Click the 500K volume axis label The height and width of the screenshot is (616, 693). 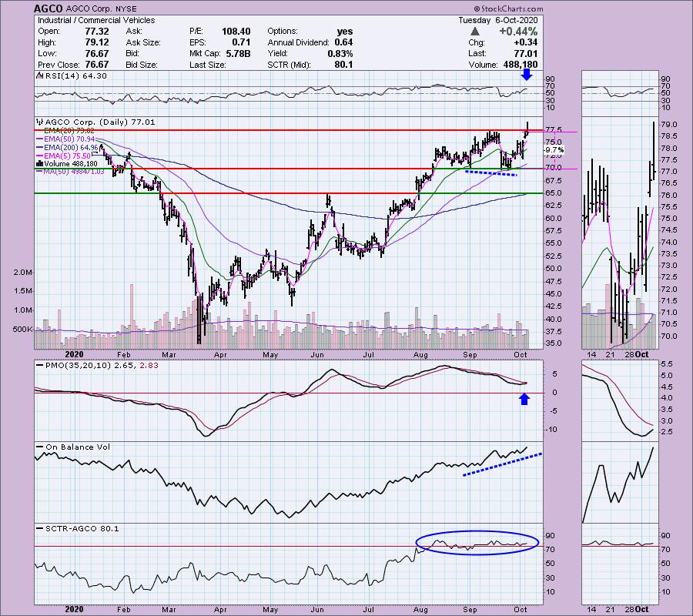[22, 330]
